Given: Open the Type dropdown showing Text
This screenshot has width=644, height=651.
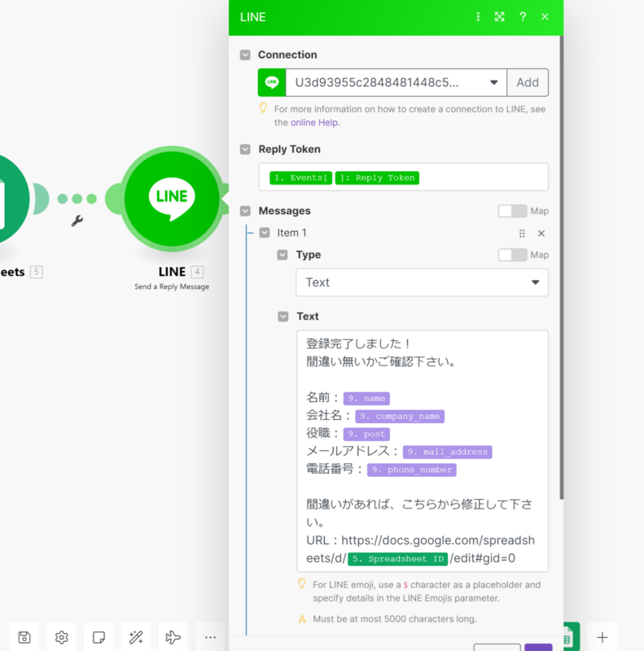Looking at the screenshot, I should (422, 282).
